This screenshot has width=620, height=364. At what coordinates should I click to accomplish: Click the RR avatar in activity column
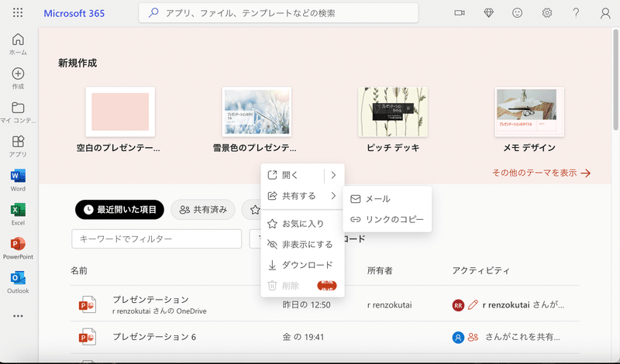click(x=458, y=305)
